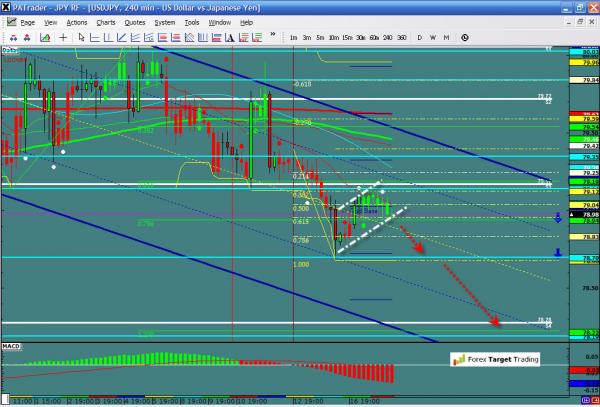Select the Weekly (W) timeframe button
This screenshot has width=600, height=407.
(432, 37)
